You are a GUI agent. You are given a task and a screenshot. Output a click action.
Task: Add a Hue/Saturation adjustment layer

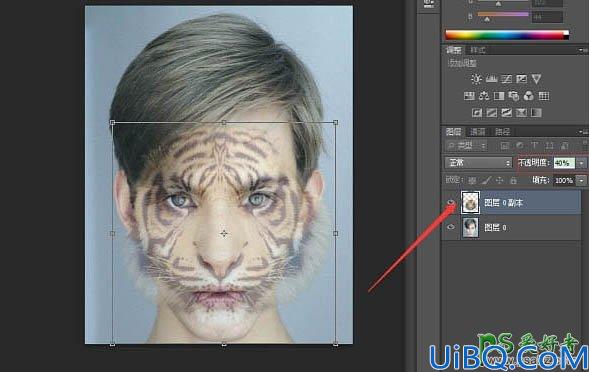[x=469, y=96]
